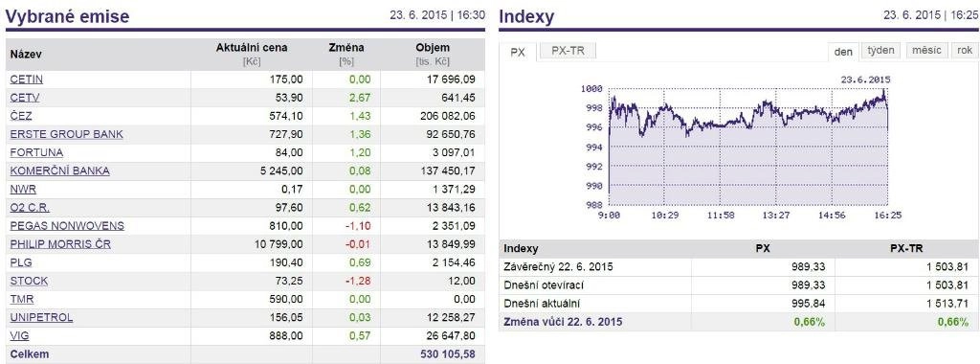Open the UNIPETROL link
Screen dimensions: 980x364
click(x=41, y=318)
